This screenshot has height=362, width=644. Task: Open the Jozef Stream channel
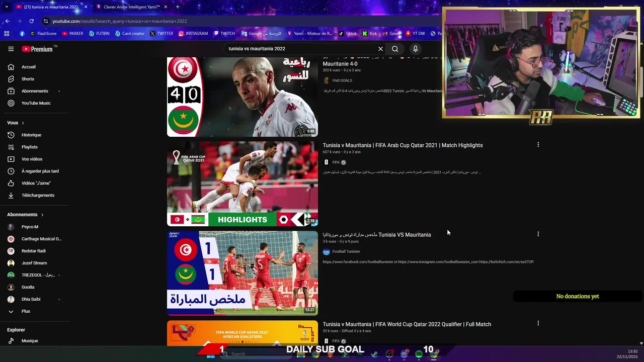34,263
